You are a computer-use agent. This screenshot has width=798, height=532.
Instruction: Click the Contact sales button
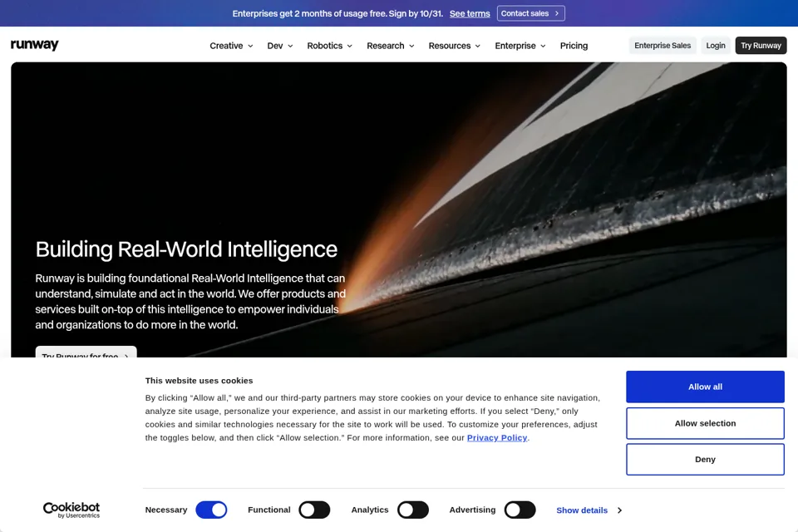click(531, 13)
